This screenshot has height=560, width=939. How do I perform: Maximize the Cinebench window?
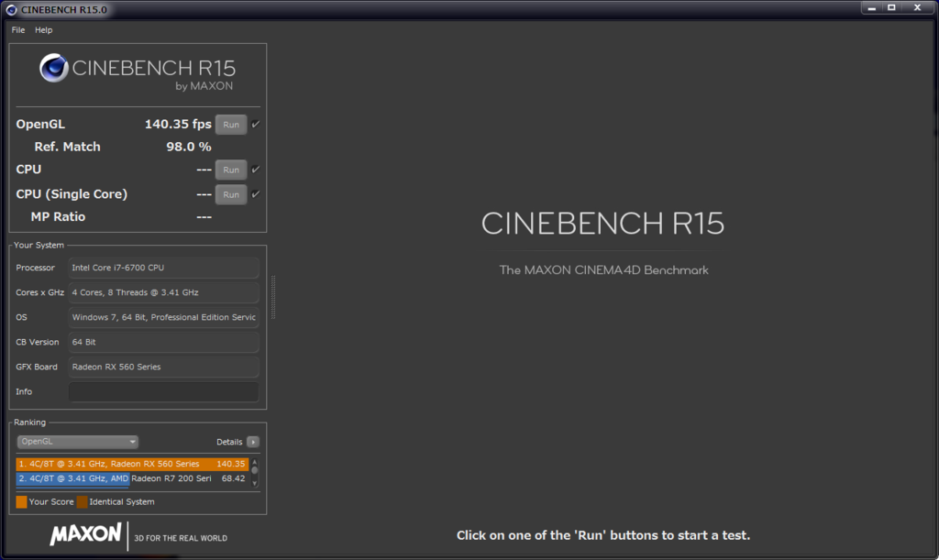click(891, 7)
